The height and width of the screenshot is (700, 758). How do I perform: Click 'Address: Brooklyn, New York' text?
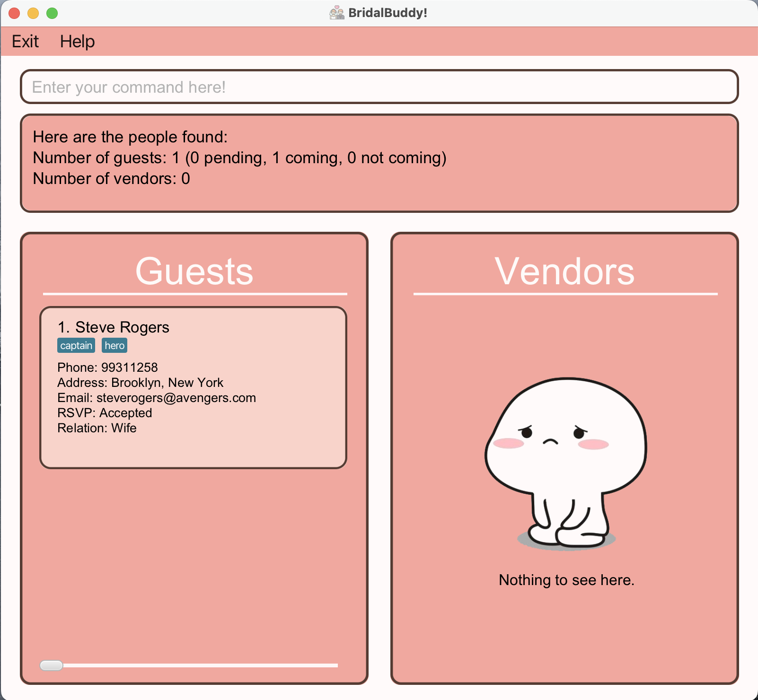click(140, 383)
